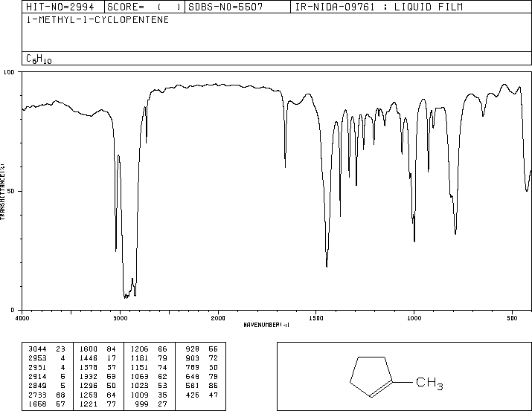Viewport: 532px width, 411px height.
Task: Select peak table entry 426
Action: pyautogui.click(x=202, y=395)
